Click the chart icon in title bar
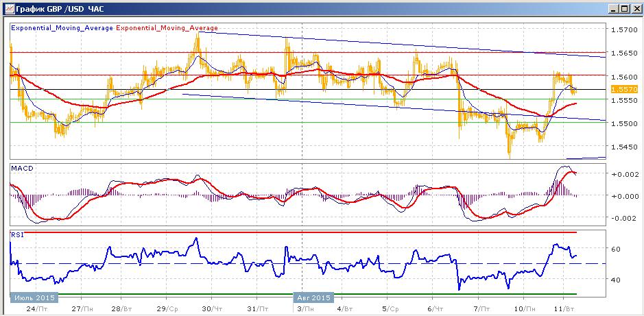 pos(9,8)
